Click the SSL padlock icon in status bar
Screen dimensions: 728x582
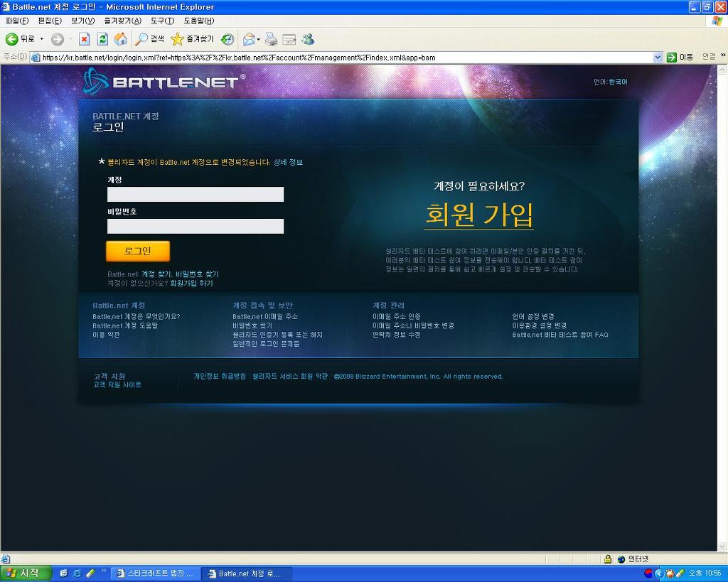point(608,559)
